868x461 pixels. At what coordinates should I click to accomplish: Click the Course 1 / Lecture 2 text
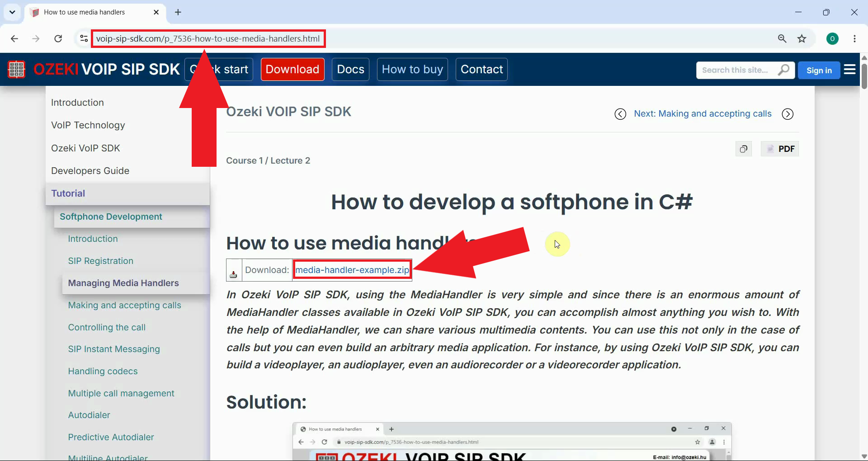tap(268, 160)
